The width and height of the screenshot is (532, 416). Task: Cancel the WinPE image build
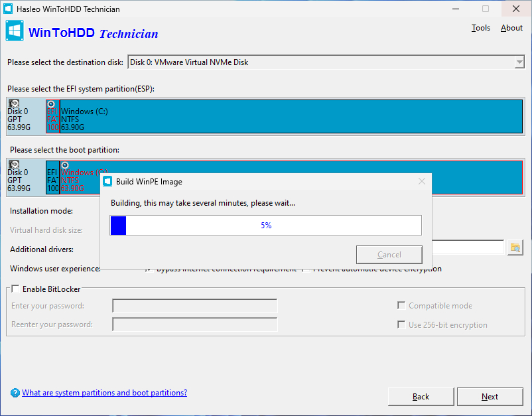(389, 255)
